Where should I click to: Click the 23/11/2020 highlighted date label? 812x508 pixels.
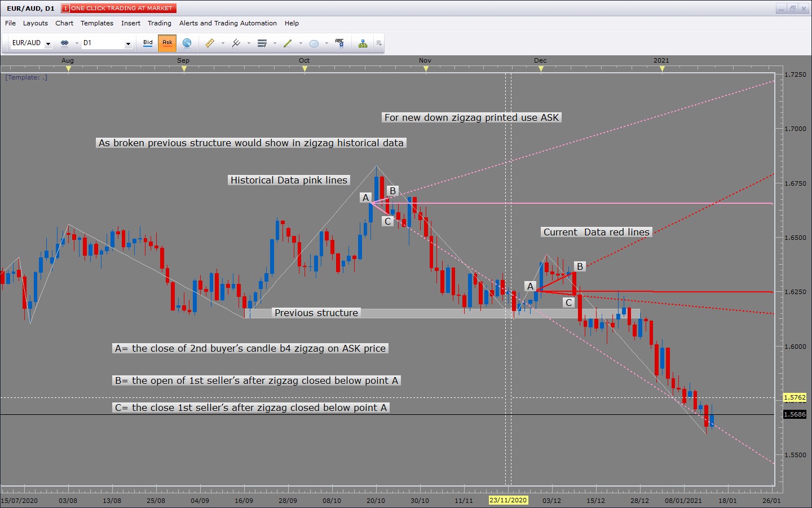508,500
